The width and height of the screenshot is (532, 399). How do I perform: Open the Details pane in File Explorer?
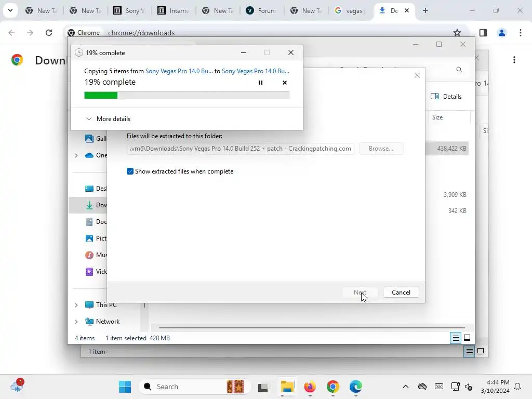pyautogui.click(x=446, y=96)
